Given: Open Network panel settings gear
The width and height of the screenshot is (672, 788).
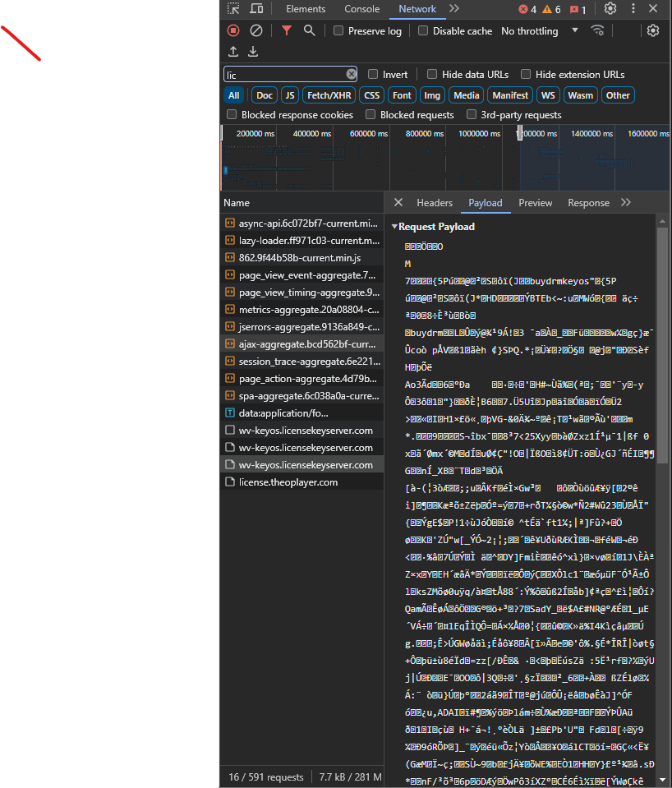Looking at the screenshot, I should 653,30.
